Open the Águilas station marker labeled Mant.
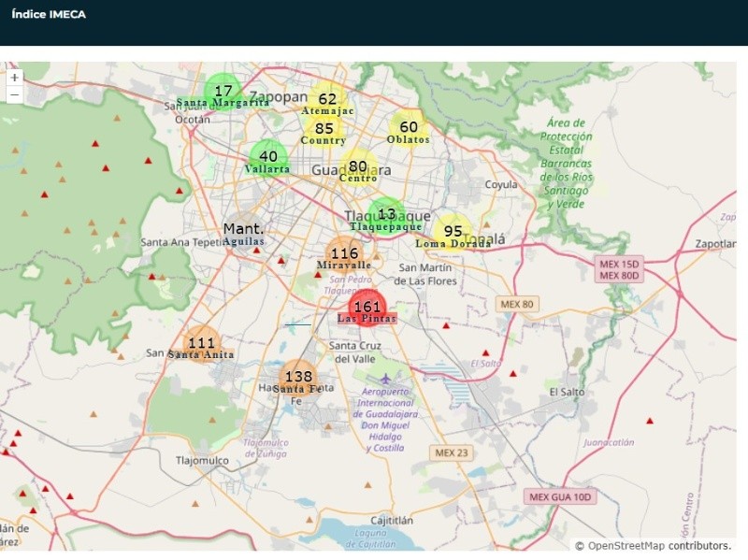 pyautogui.click(x=243, y=230)
